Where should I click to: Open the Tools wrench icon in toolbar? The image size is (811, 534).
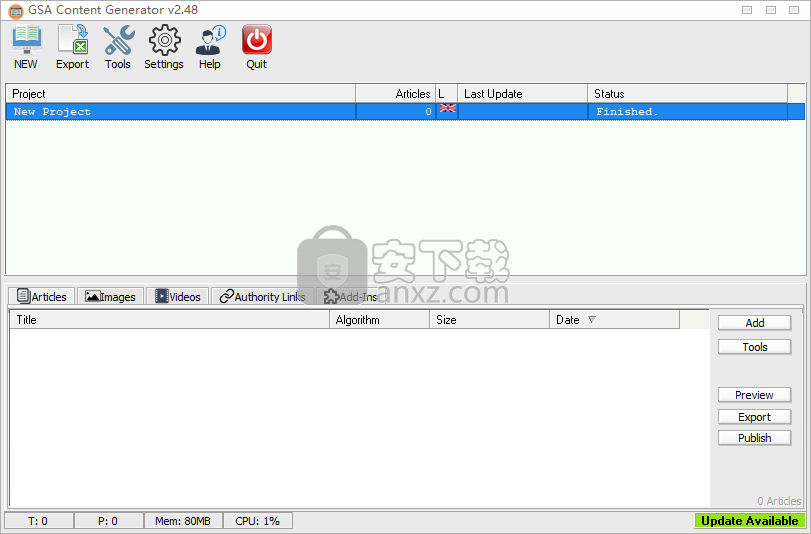(x=118, y=47)
